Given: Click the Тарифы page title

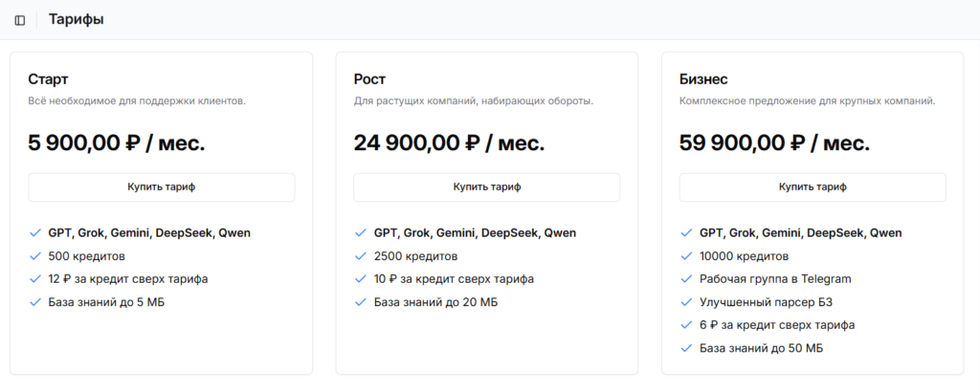Looking at the screenshot, I should [77, 20].
